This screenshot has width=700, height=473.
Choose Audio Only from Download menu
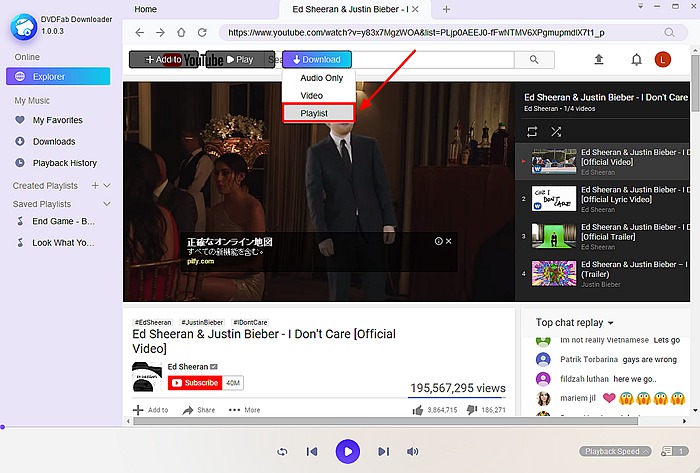point(321,78)
